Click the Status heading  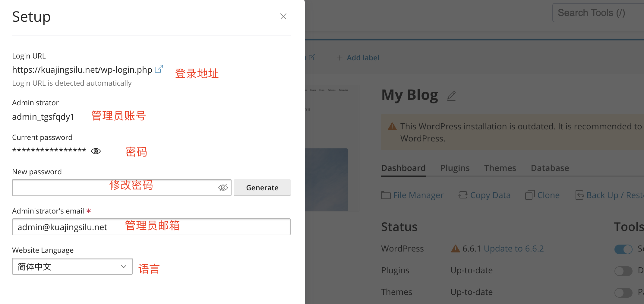[399, 227]
